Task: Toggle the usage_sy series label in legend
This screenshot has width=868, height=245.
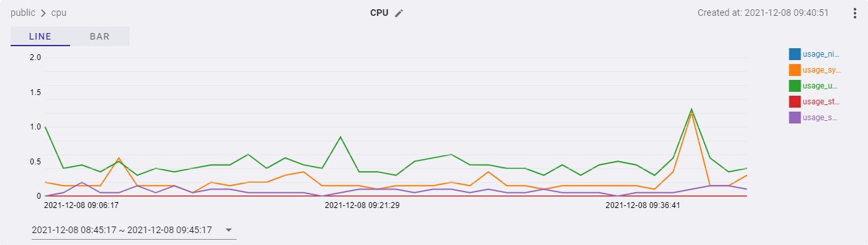Action: tap(820, 70)
